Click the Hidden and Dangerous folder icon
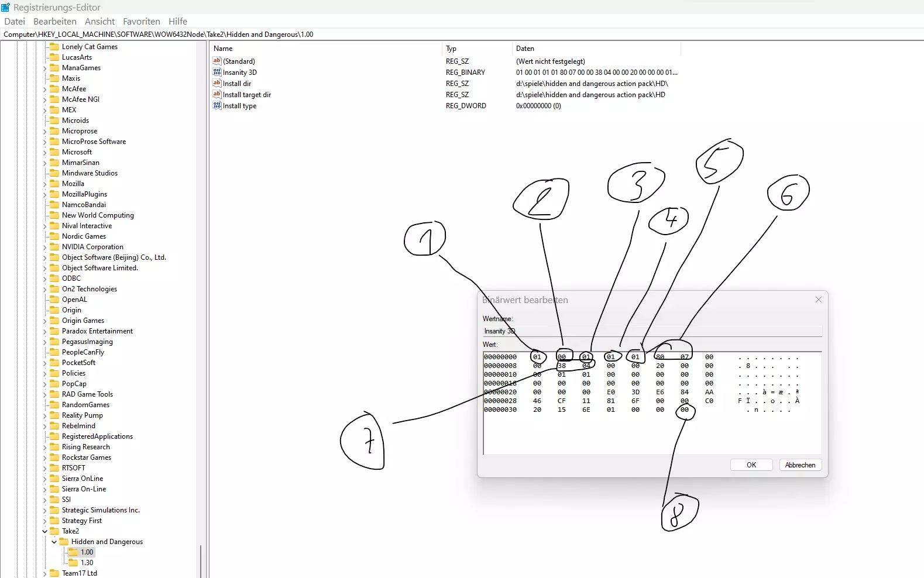924x578 pixels. (64, 541)
